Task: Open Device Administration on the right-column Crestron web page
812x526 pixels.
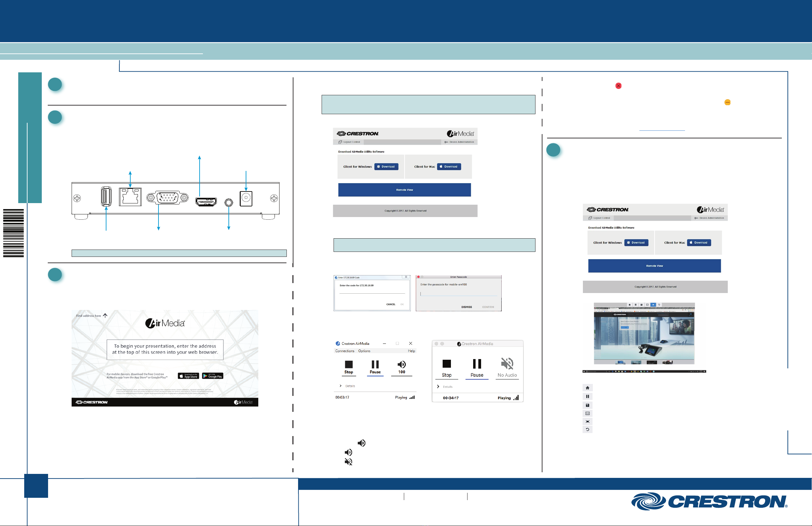Action: coord(709,218)
